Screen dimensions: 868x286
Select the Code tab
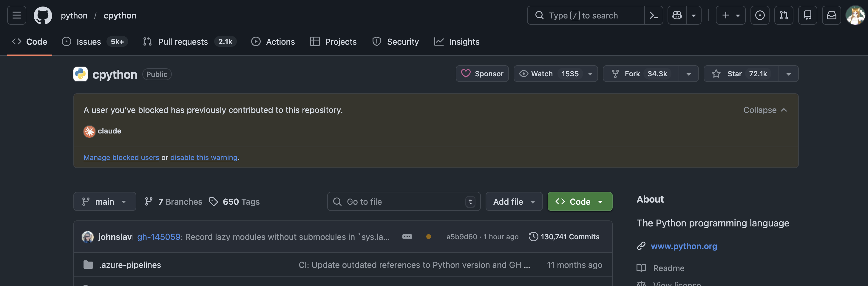(30, 42)
